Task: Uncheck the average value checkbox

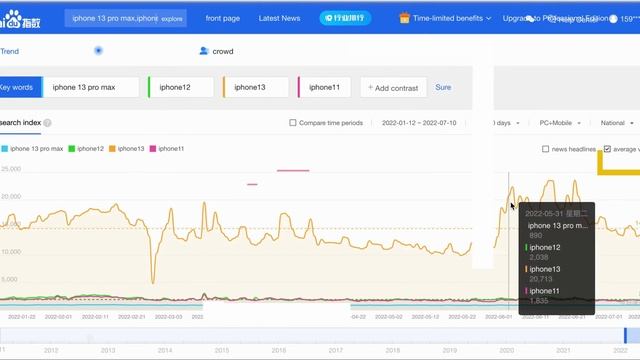Action: [607, 149]
